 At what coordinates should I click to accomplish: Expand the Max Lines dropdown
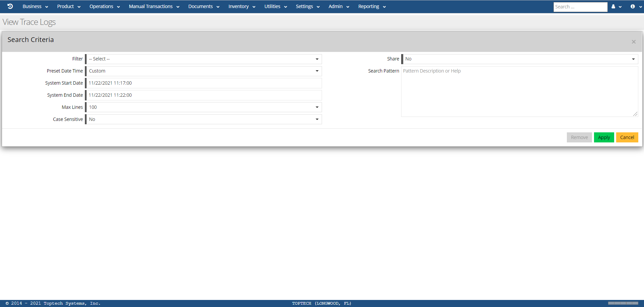[x=204, y=107]
